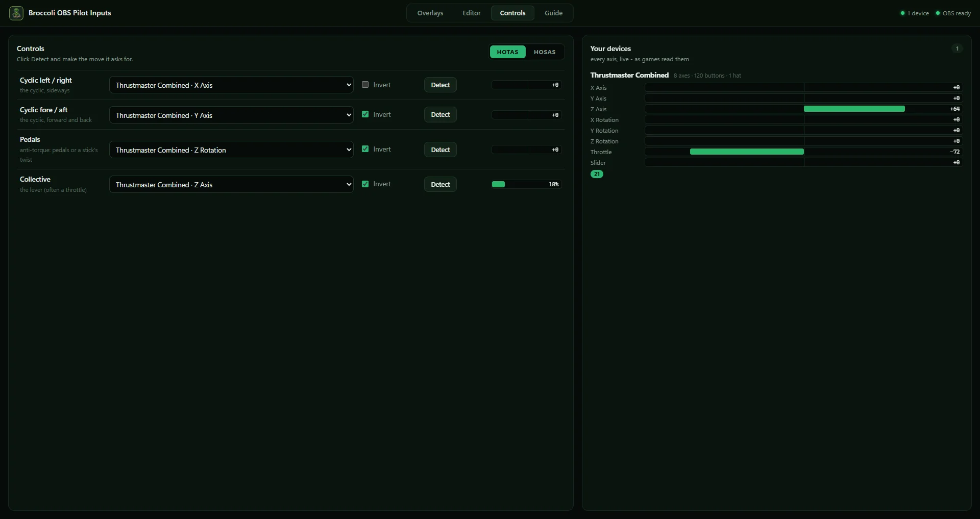
Task: Click the 'Thrustmaster Combined' device name
Action: [x=629, y=75]
